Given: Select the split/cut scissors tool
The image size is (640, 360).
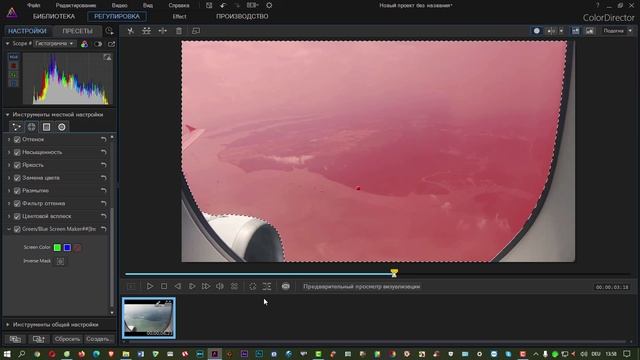Looking at the screenshot, I should pos(131,31).
